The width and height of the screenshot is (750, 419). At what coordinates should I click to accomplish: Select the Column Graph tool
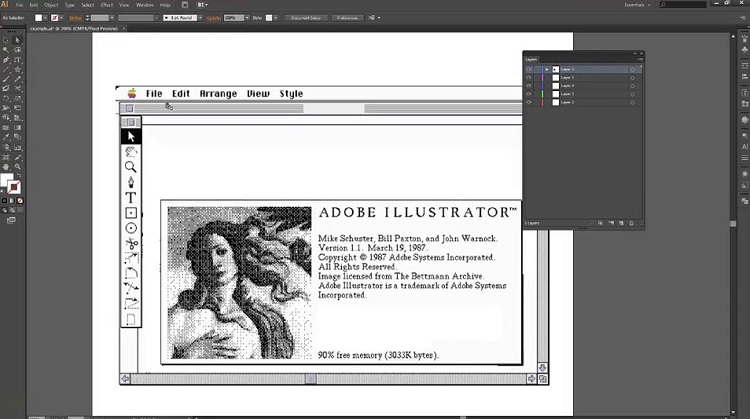pyautogui.click(x=18, y=147)
